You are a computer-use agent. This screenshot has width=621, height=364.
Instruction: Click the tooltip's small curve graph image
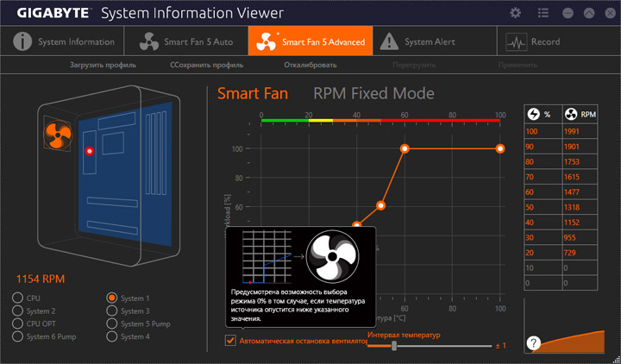[267, 257]
